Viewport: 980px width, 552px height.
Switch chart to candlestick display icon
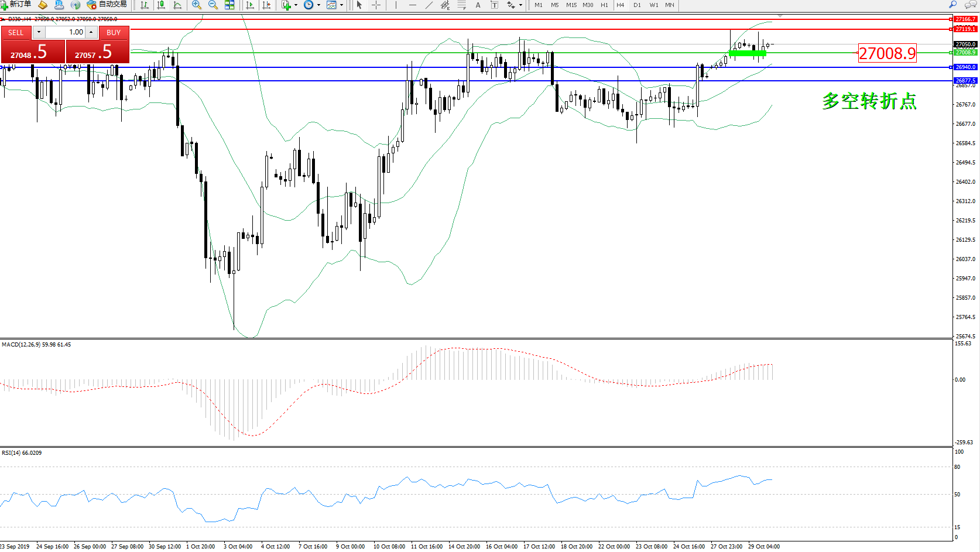[161, 5]
